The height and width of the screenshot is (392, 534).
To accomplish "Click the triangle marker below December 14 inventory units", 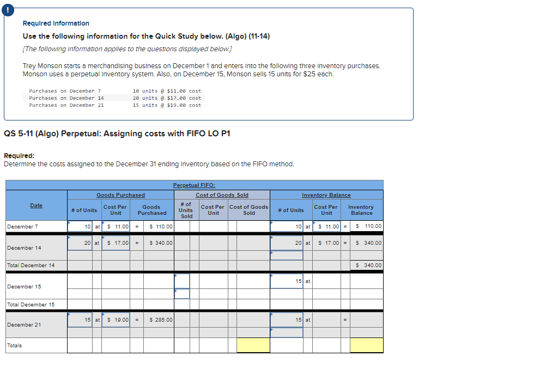I will pyautogui.click(x=272, y=251).
